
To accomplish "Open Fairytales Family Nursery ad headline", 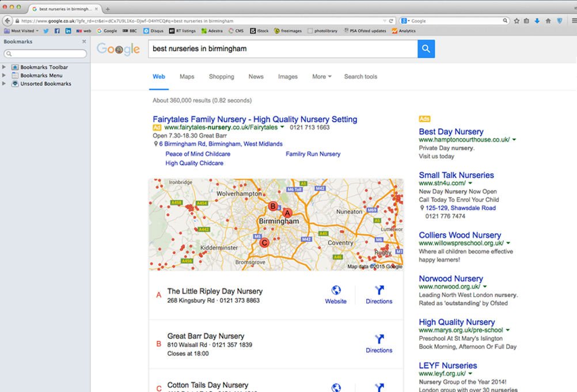I will [x=255, y=119].
